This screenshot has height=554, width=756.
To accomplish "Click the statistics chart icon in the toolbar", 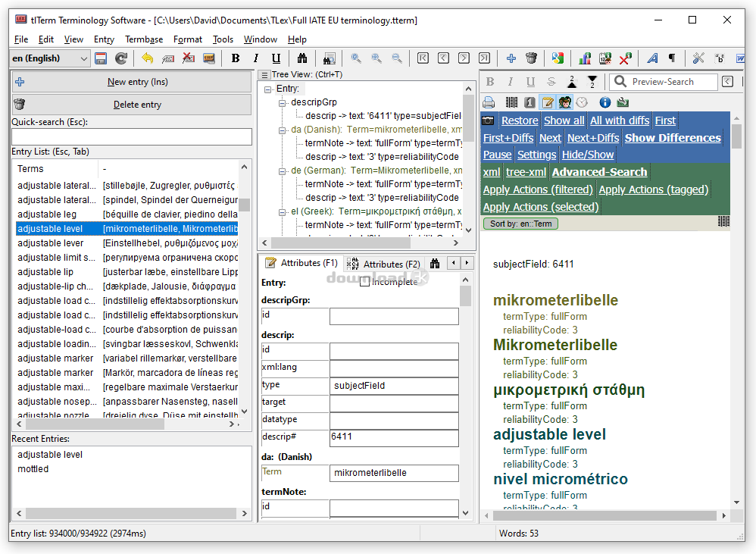I will pyautogui.click(x=584, y=58).
